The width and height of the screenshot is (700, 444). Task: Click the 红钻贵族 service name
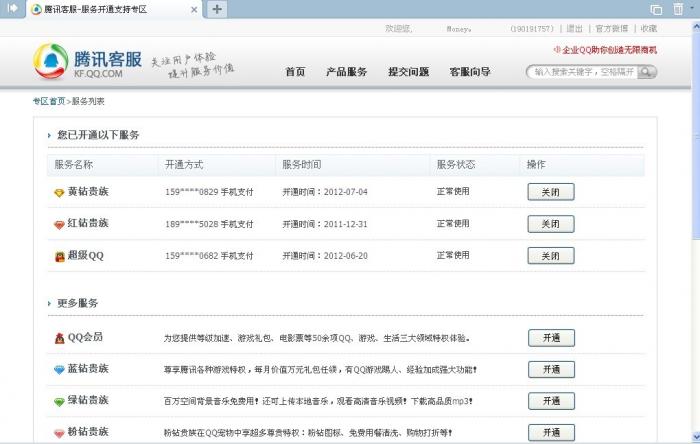(x=88, y=223)
